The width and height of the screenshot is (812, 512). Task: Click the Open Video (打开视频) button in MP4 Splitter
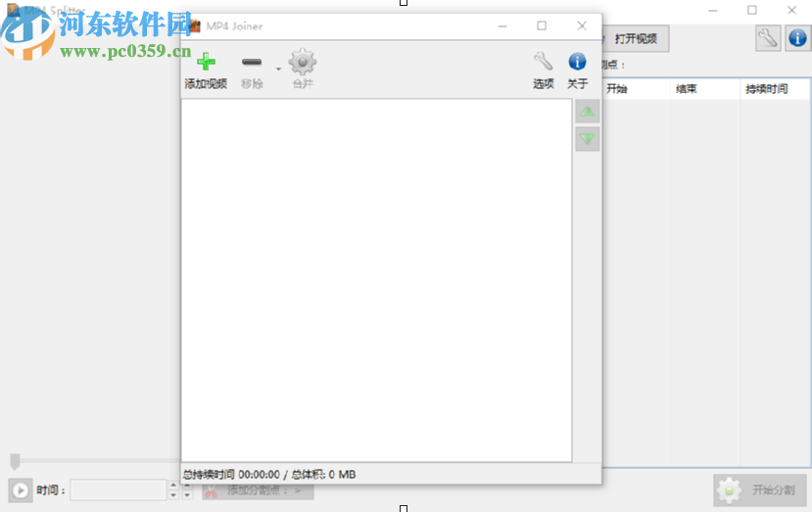pyautogui.click(x=636, y=39)
